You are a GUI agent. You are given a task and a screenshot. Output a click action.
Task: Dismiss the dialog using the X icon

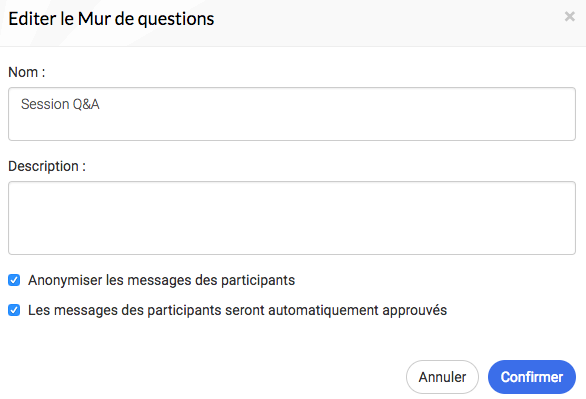(x=569, y=16)
